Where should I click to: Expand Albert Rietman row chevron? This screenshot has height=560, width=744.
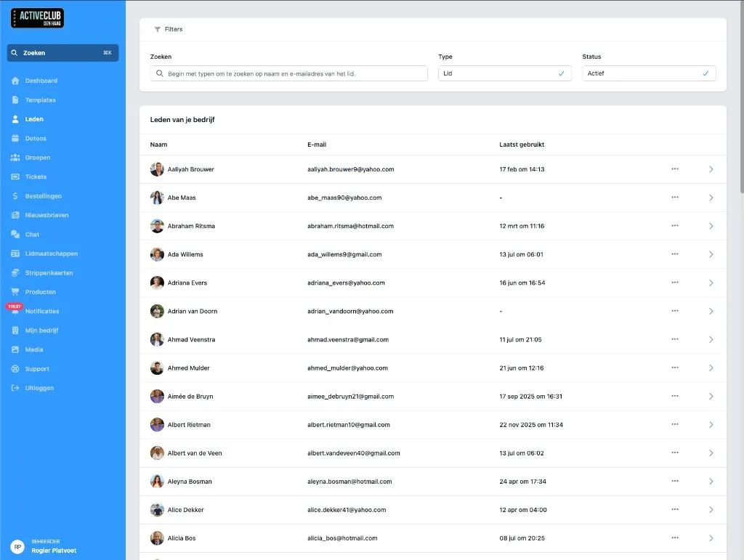[x=711, y=425]
